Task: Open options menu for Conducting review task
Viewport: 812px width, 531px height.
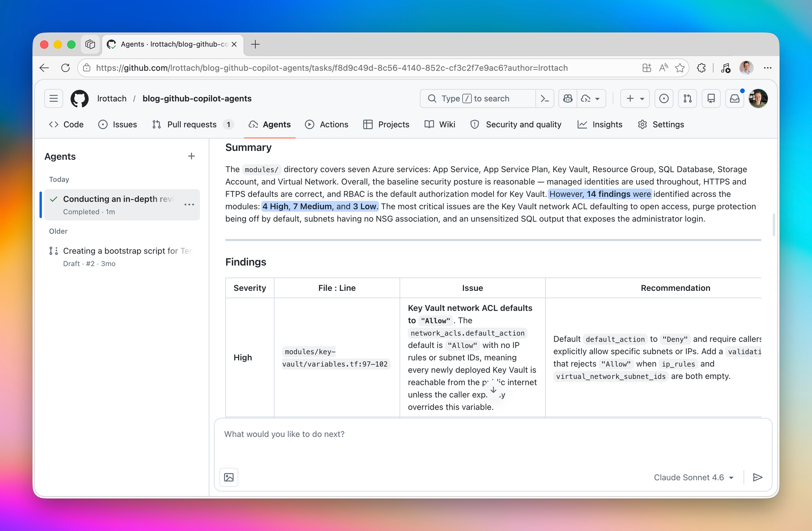Action: 189,204
